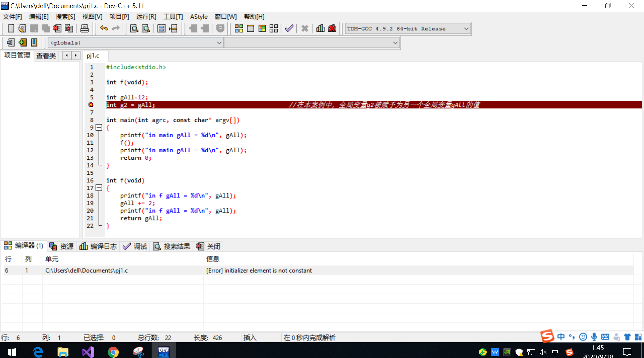Screen dimensions: 644x358
Task: Open the 文件[F] menu
Action: (12, 16)
